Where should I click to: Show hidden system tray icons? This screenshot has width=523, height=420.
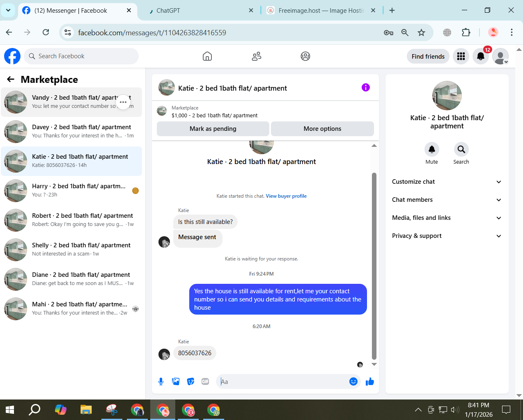point(418,409)
